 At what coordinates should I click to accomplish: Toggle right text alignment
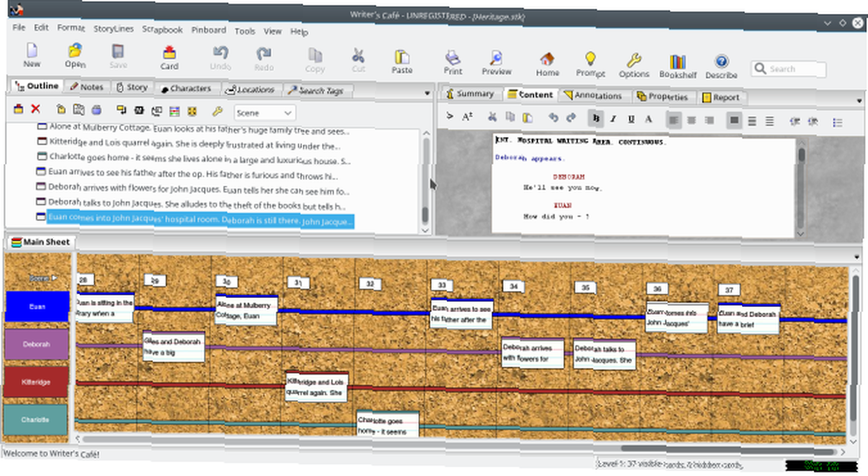[x=709, y=120]
